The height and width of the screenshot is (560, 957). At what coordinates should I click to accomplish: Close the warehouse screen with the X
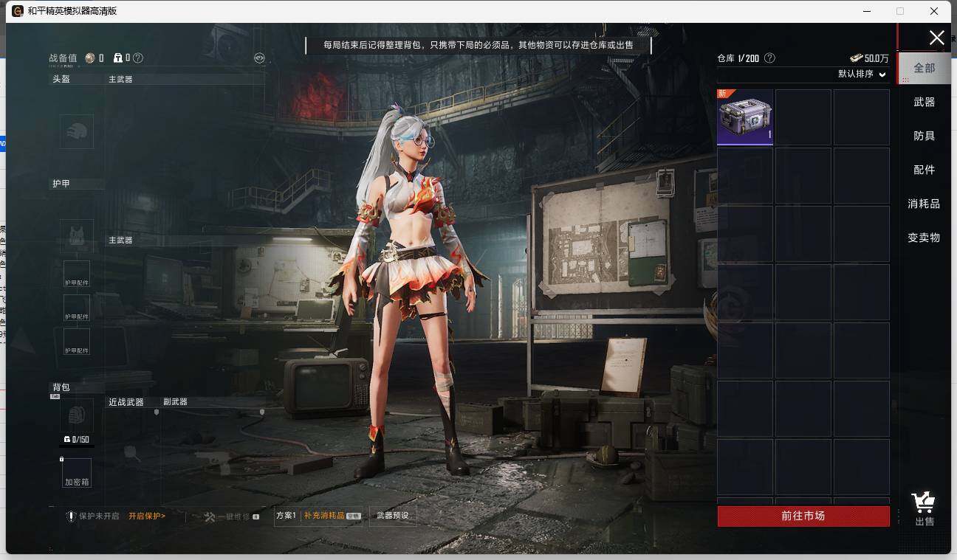click(936, 38)
